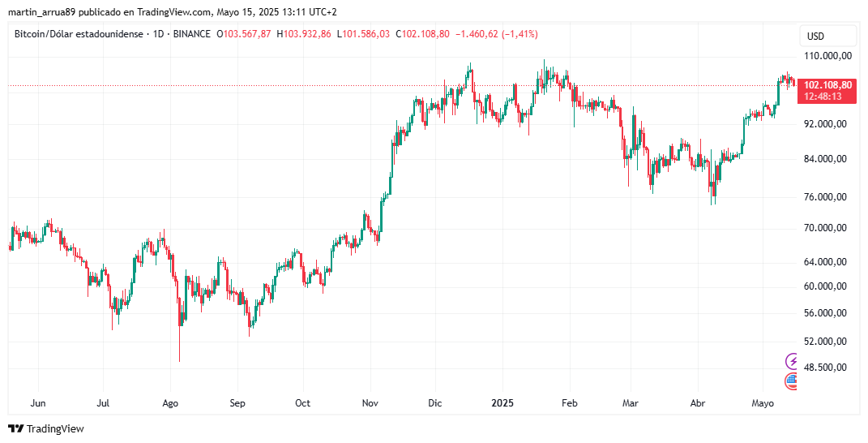Click the BINANCE exchange label

click(x=191, y=34)
